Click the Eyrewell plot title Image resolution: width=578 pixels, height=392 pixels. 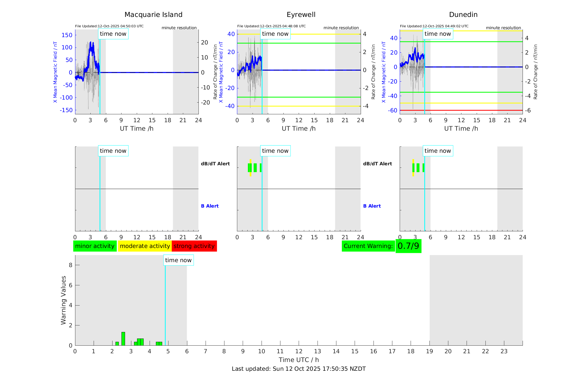[301, 15]
